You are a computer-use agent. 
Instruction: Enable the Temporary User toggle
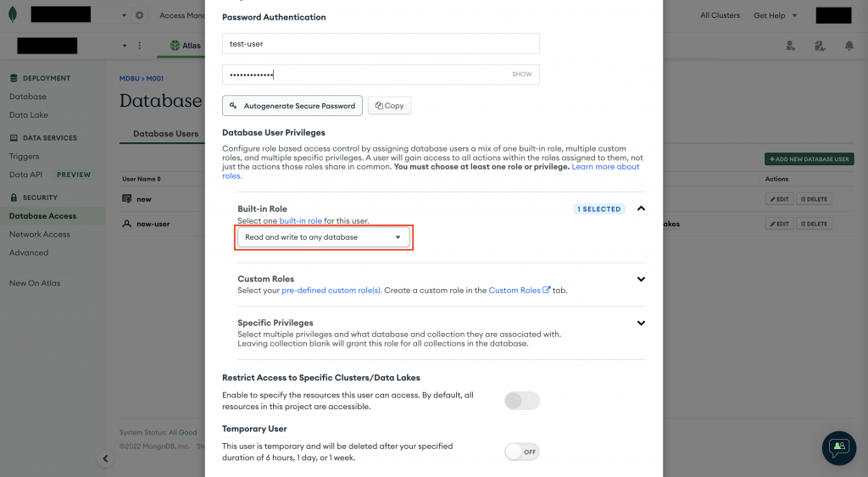pyautogui.click(x=521, y=452)
